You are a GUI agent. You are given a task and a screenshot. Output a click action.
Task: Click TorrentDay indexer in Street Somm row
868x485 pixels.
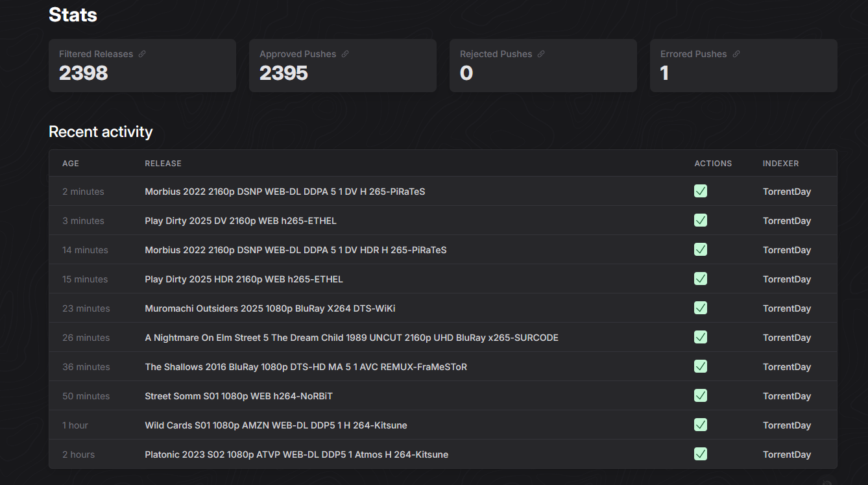(x=787, y=396)
